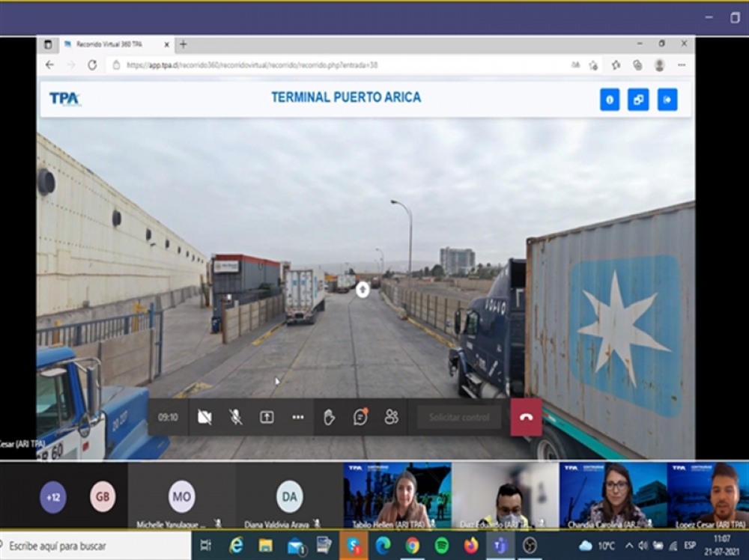749x560 pixels.
Task: Open Internet Explorer from the taskbar
Action: pos(236,545)
